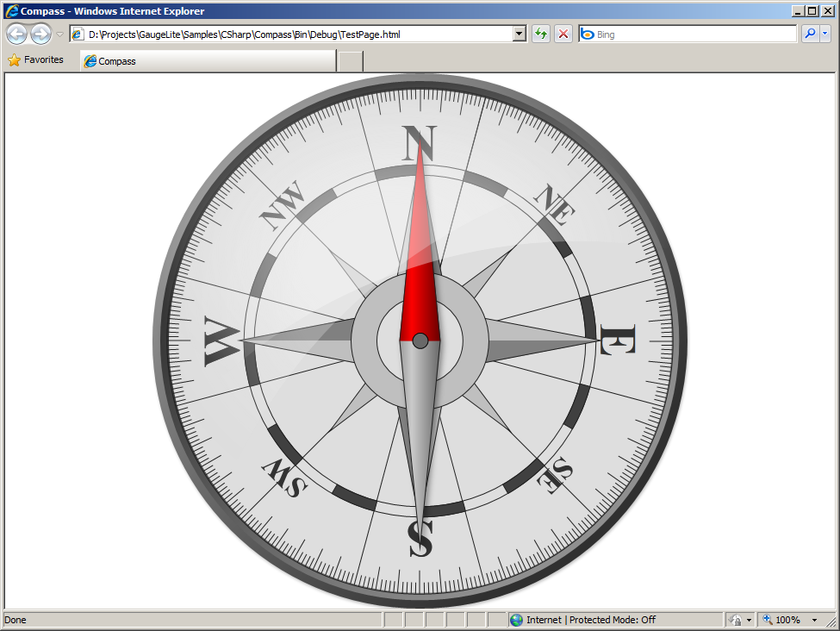Click the Bing search magnifier button
Screen dimensions: 840x631
[x=810, y=34]
